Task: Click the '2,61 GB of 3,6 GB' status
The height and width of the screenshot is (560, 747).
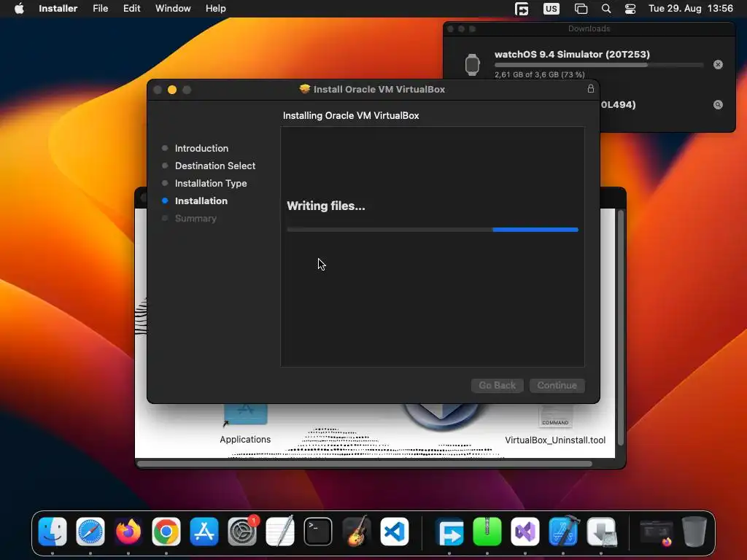Action: click(x=539, y=75)
